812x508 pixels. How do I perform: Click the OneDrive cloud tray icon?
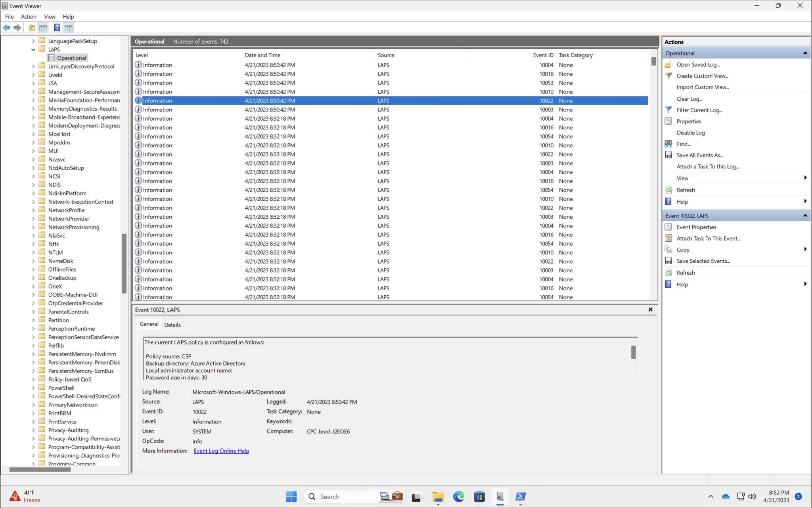(726, 496)
